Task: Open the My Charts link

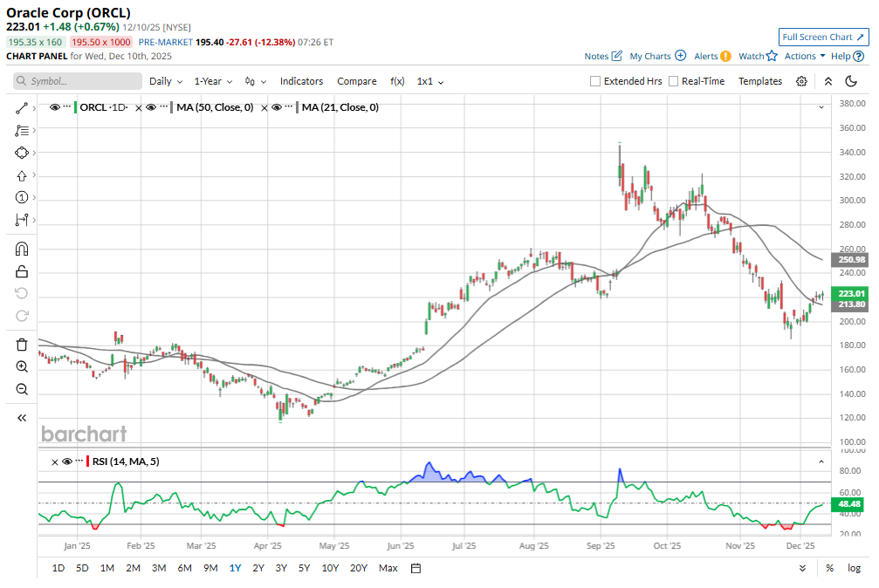Action: pos(657,56)
